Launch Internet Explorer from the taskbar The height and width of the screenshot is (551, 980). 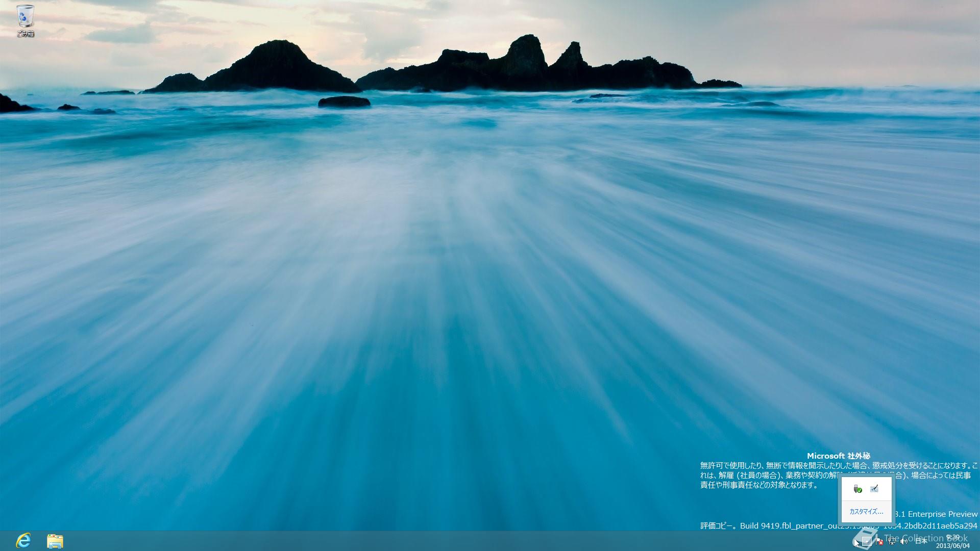coord(23,541)
